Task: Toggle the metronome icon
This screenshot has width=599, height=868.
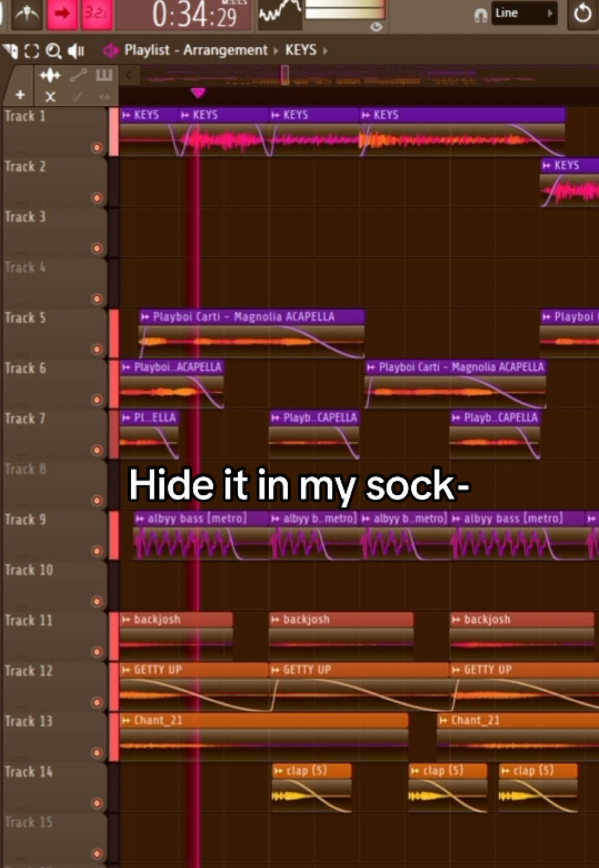Action: tap(27, 13)
